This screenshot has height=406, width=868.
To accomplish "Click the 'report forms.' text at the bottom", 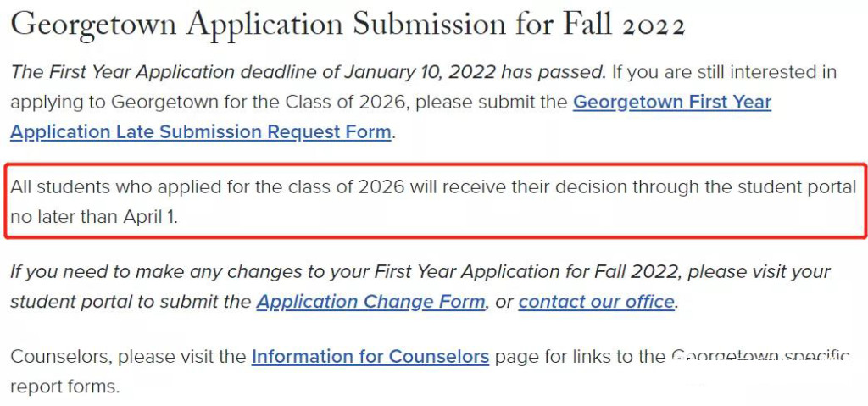I will (64, 386).
